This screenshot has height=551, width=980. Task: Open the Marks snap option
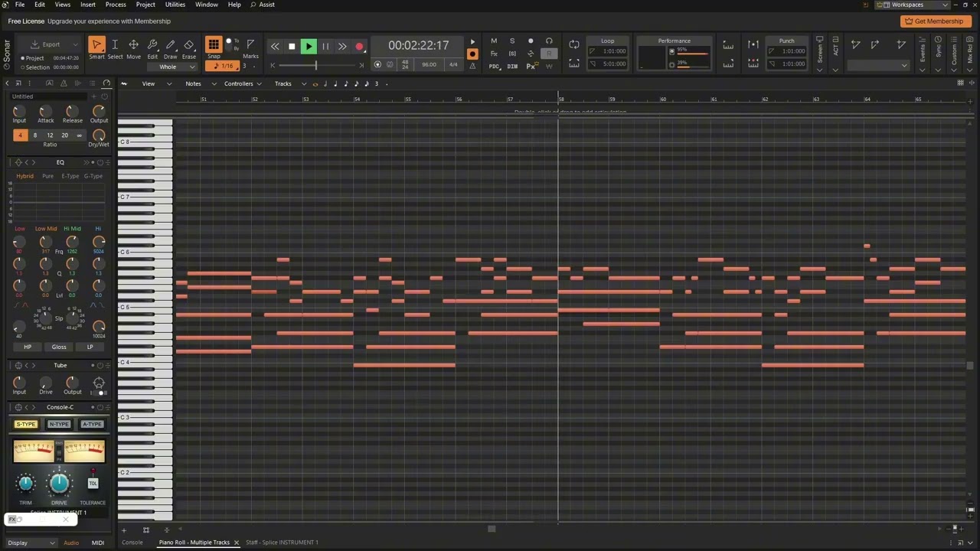click(x=250, y=47)
